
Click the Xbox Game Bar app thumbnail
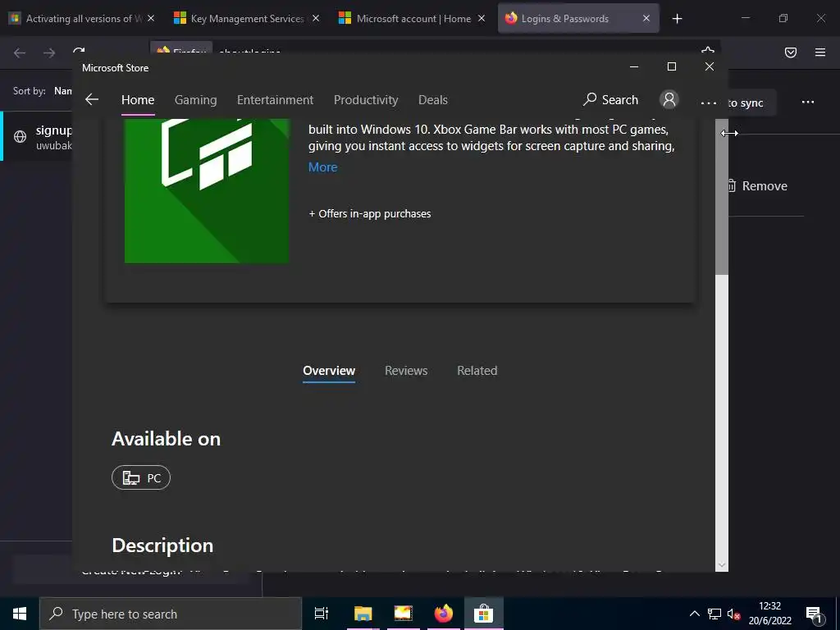[207, 190]
